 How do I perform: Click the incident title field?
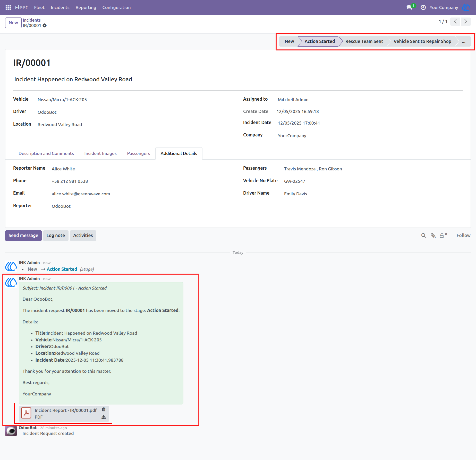(73, 79)
